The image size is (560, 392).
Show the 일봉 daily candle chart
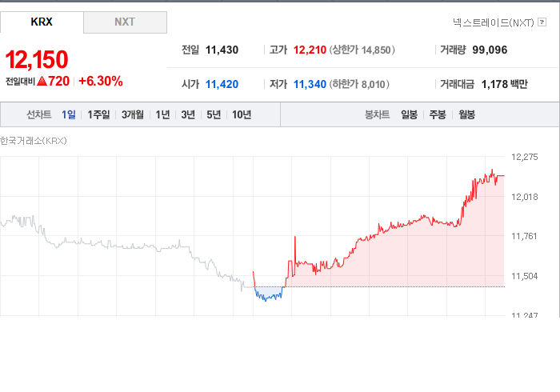(409, 114)
